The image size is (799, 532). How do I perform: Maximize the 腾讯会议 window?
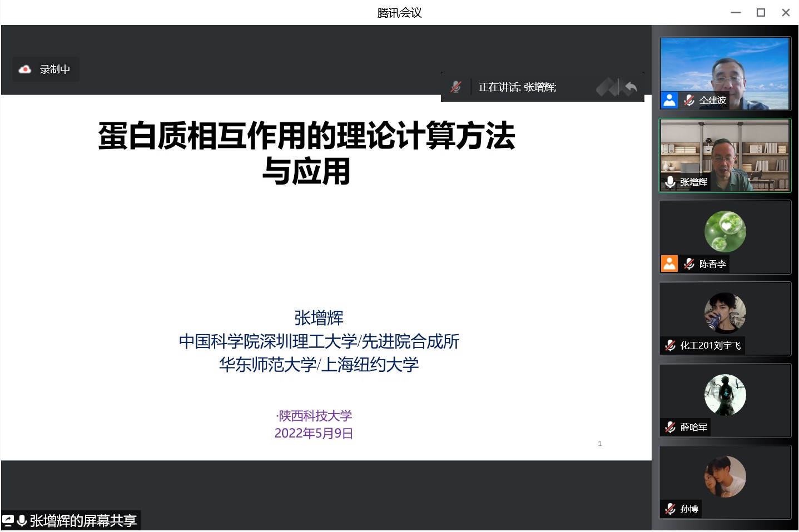761,12
